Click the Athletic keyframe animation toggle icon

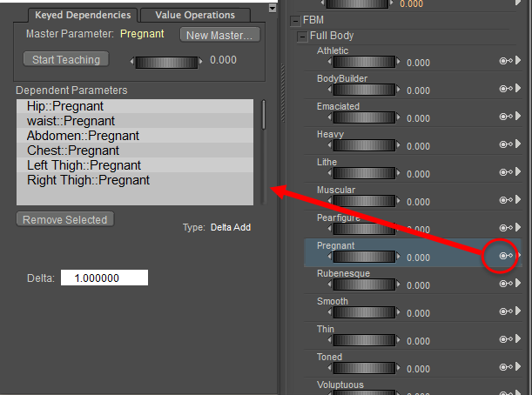[x=506, y=61]
